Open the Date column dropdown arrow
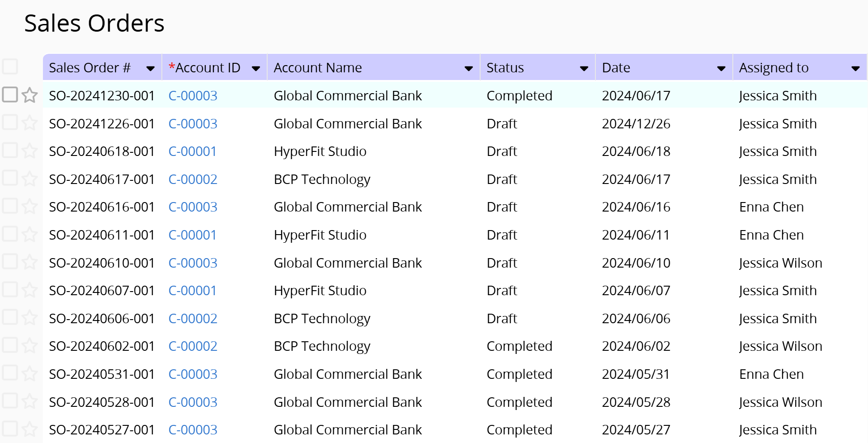The height and width of the screenshot is (443, 868). tap(722, 69)
